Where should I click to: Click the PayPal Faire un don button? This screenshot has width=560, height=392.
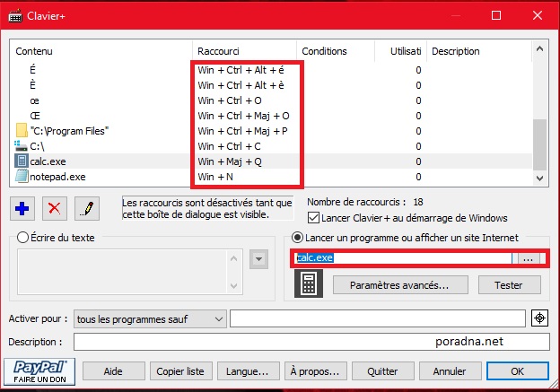(39, 371)
